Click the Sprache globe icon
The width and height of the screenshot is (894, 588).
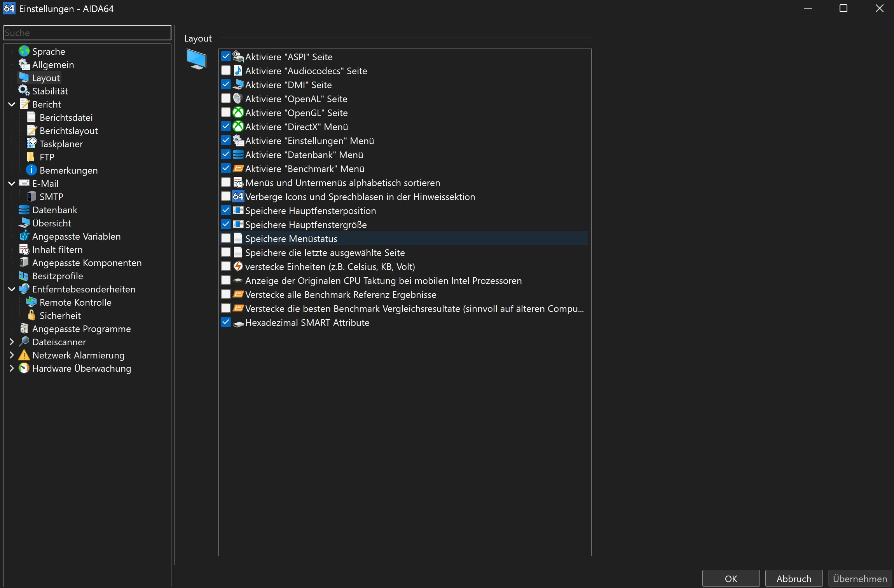coord(24,51)
